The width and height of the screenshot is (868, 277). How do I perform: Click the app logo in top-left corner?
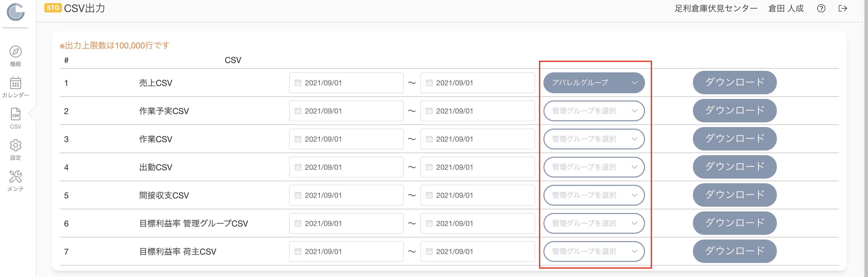(x=16, y=12)
